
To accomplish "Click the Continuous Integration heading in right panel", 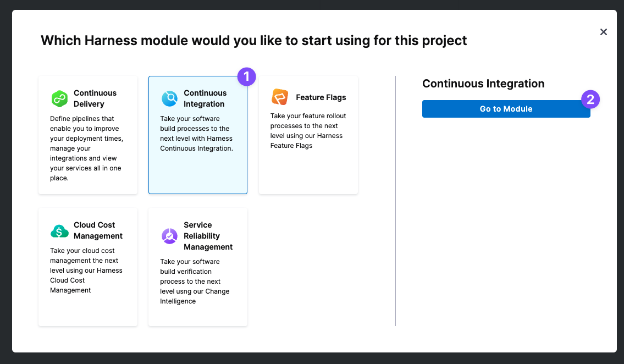I will click(483, 84).
